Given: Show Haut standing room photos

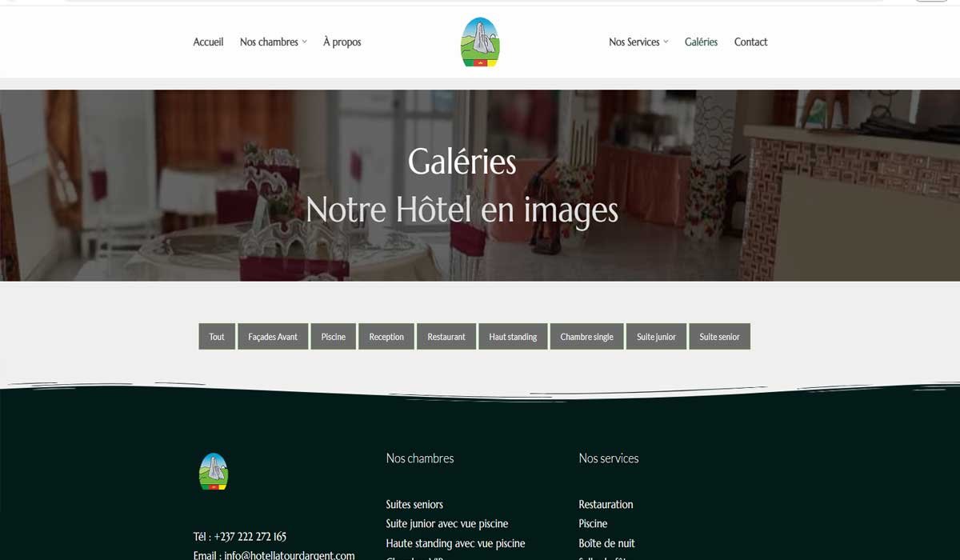Looking at the screenshot, I should pyautogui.click(x=513, y=337).
